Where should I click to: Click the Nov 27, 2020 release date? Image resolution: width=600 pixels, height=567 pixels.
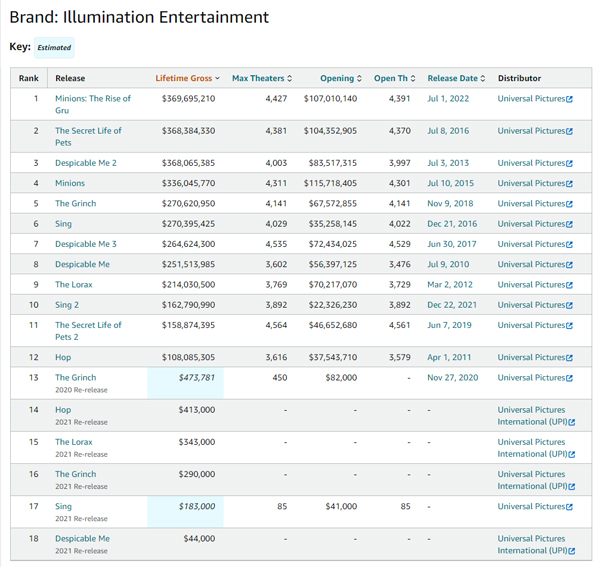453,378
